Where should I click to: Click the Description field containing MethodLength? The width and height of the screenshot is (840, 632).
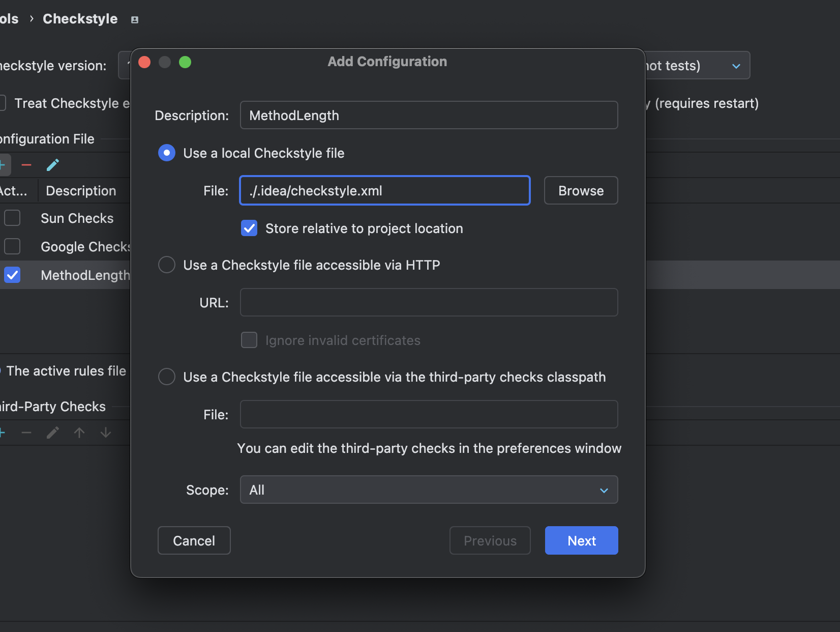pyautogui.click(x=429, y=115)
